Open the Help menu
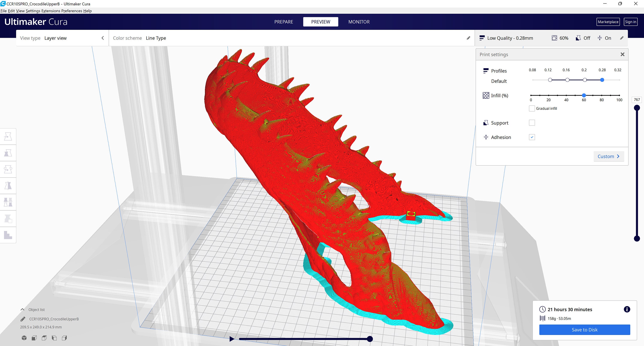The width and height of the screenshot is (644, 346). [88, 11]
